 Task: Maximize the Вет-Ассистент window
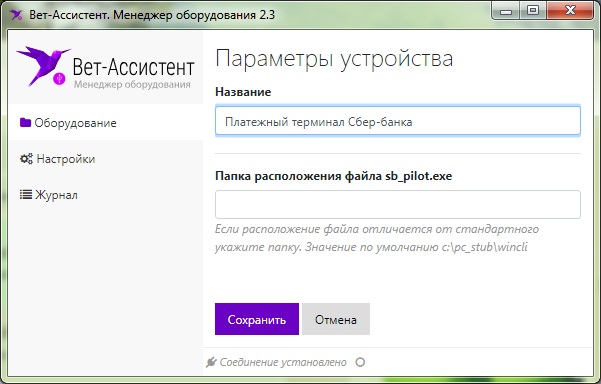point(533,11)
